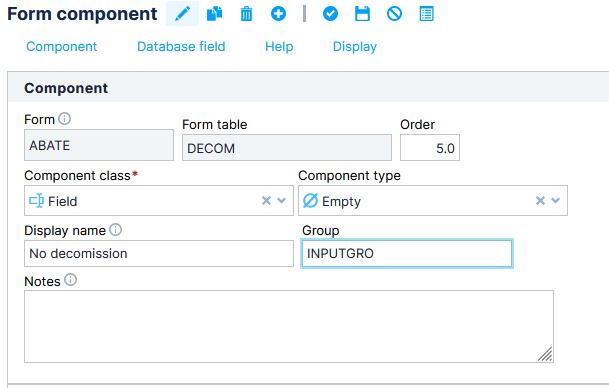This screenshot has height=388, width=609.
Task: Click the Order label
Action: pyautogui.click(x=418, y=124)
